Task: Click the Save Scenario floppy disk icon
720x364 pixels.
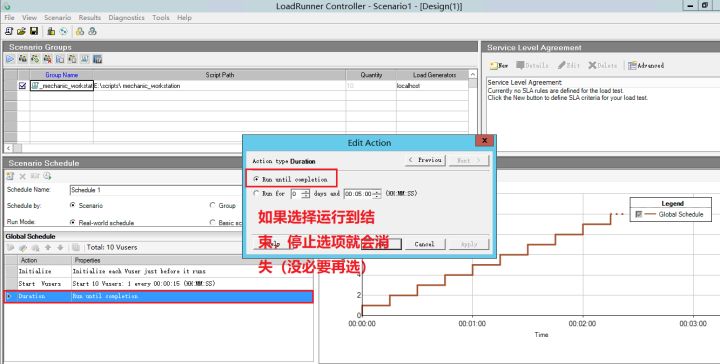Action: [34, 31]
